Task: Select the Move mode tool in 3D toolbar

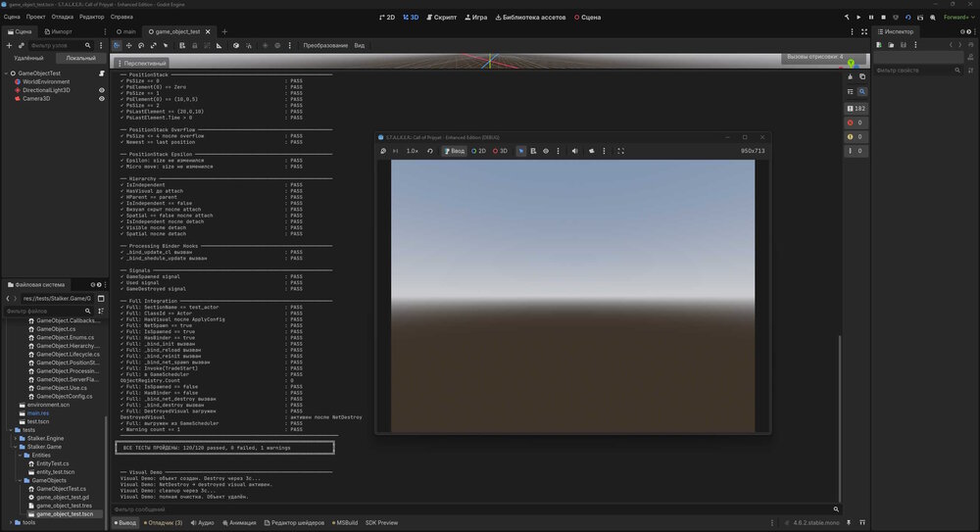Action: point(128,46)
